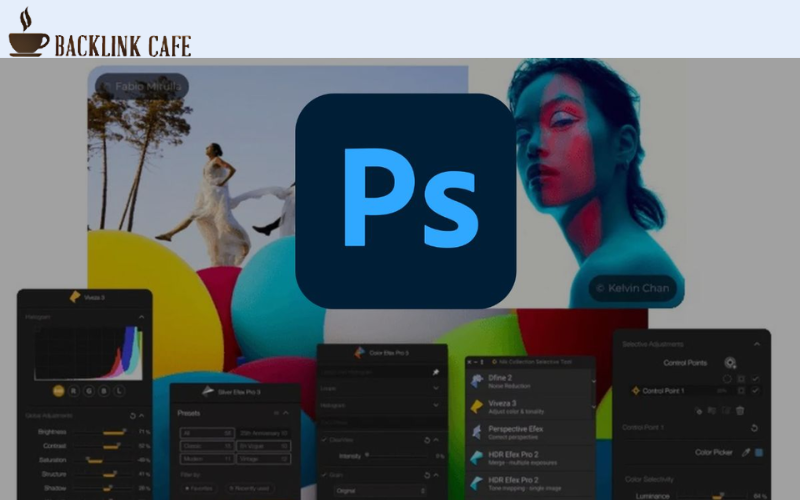Image resolution: width=800 pixels, height=500 pixels.
Task: Open Viveza 3 from Selective Tool list
Action: tap(529, 407)
